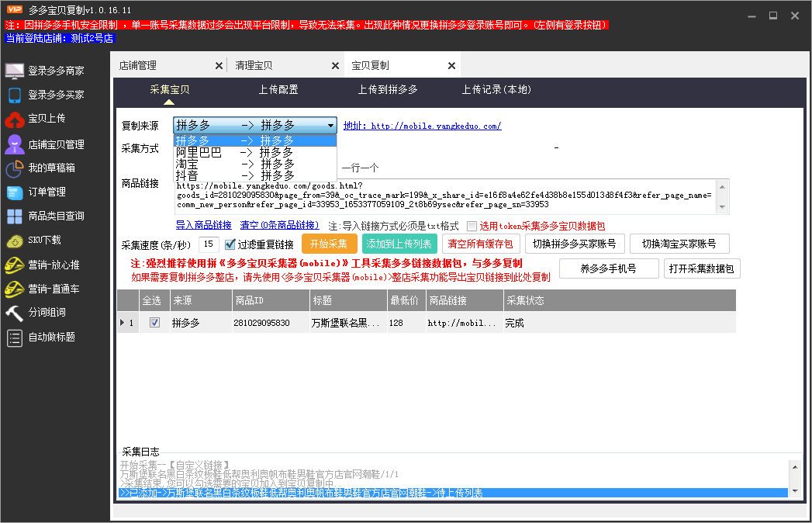Screen dimensions: 812x523
Task: Click the 订单管理 icon
Action: 15,192
